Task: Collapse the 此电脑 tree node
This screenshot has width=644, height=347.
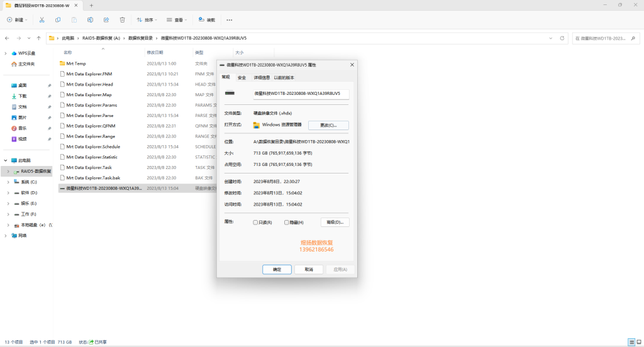Action: pos(5,160)
